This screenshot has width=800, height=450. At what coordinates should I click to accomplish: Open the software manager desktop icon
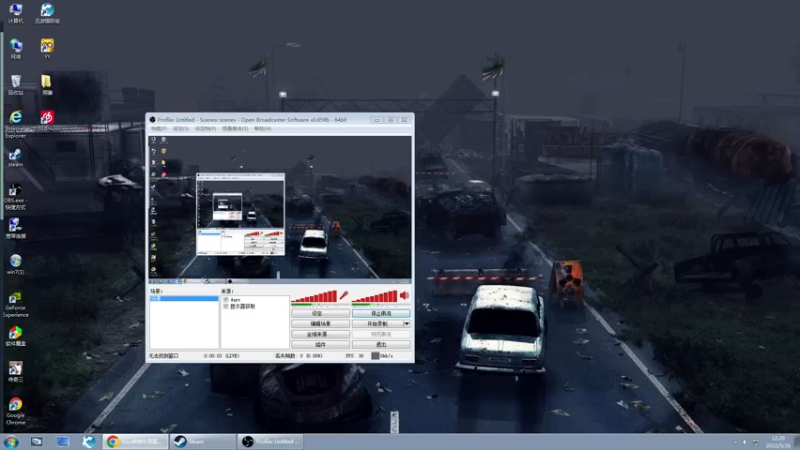(x=15, y=336)
